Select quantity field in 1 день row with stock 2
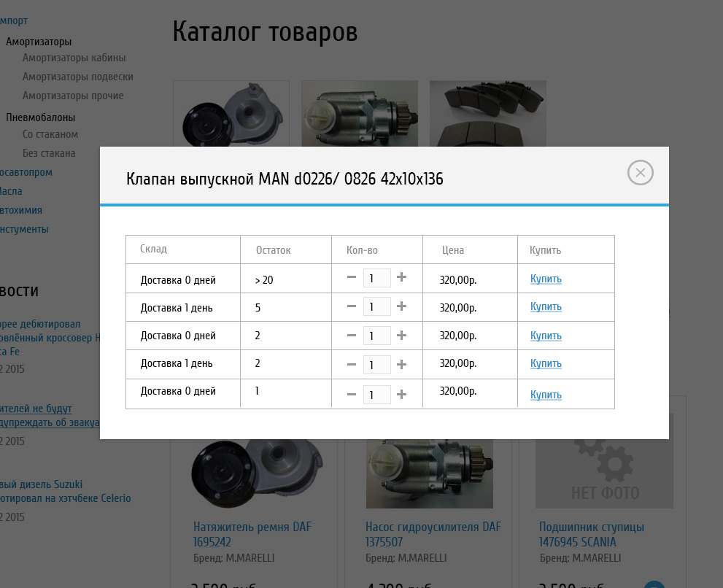 pos(376,365)
